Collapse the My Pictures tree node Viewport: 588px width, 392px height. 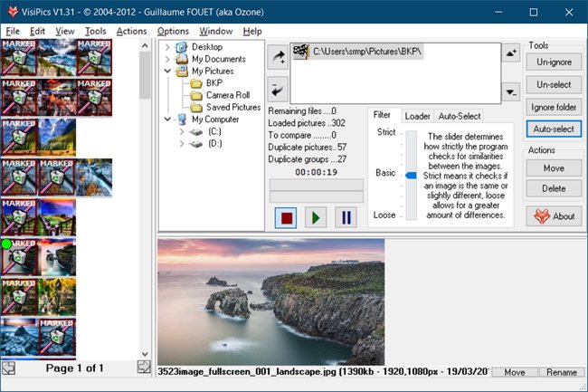[167, 71]
